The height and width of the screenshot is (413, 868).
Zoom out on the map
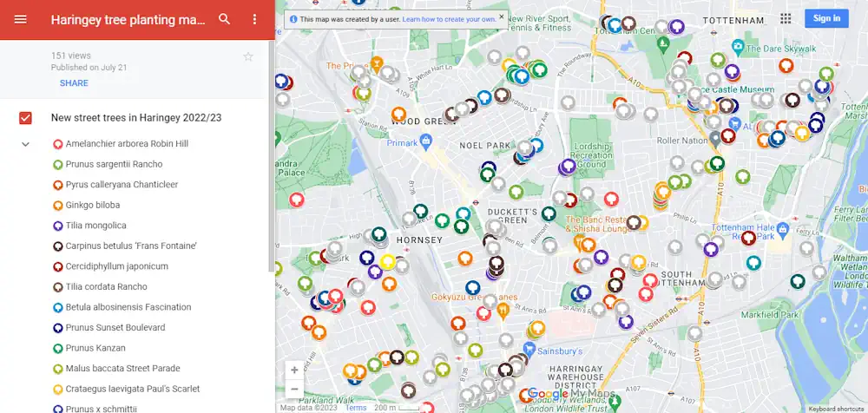(294, 390)
